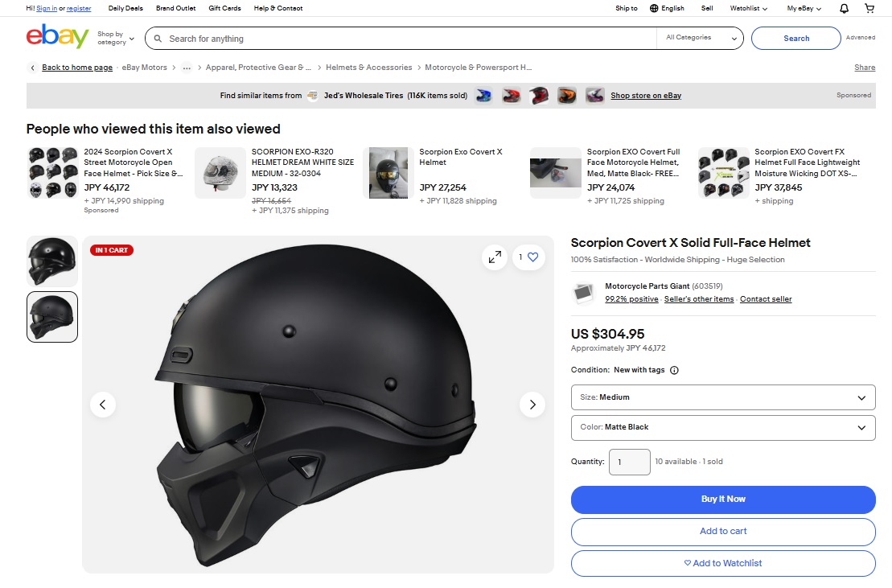Open Motorcycle & Powersport breadcrumb
This screenshot has width=892, height=588.
click(x=479, y=68)
